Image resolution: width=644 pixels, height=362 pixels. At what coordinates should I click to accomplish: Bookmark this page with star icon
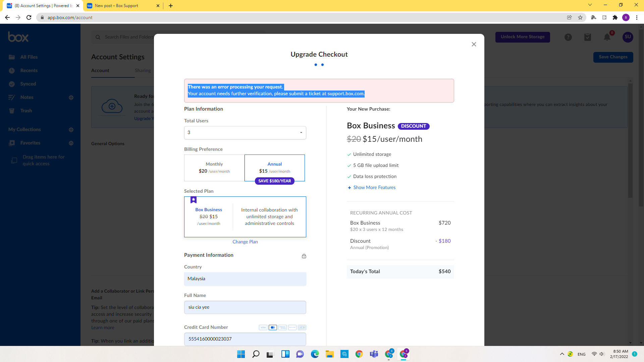580,17
